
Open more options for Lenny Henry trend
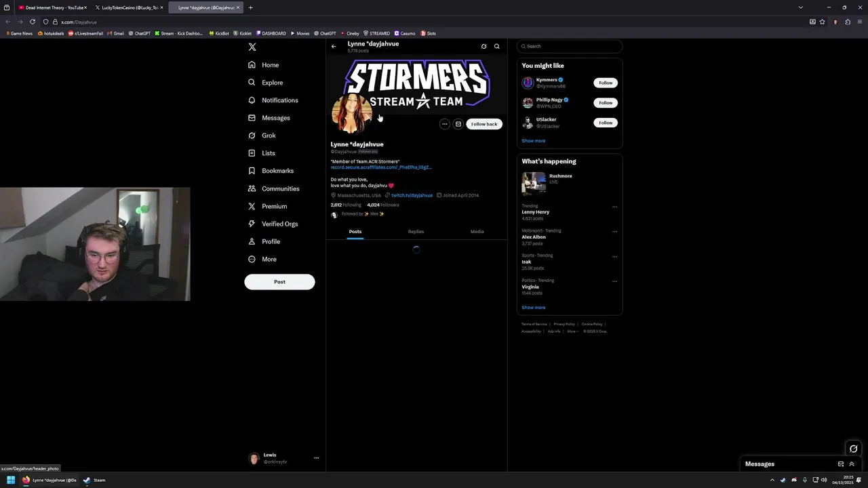[x=615, y=207]
